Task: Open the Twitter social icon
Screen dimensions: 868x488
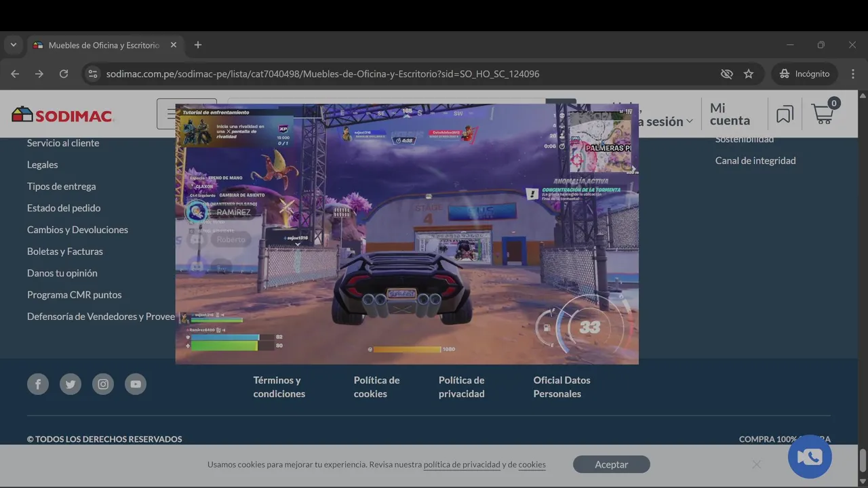Action: pos(71,384)
